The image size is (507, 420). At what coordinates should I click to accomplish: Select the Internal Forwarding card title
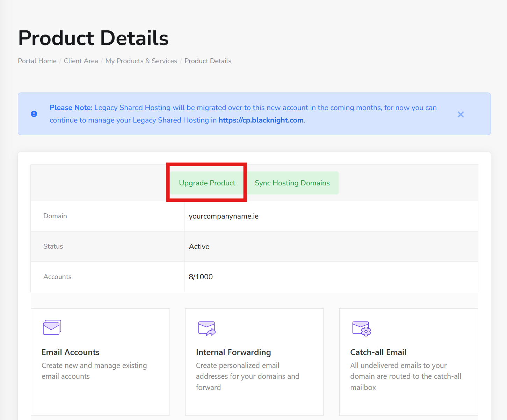233,352
